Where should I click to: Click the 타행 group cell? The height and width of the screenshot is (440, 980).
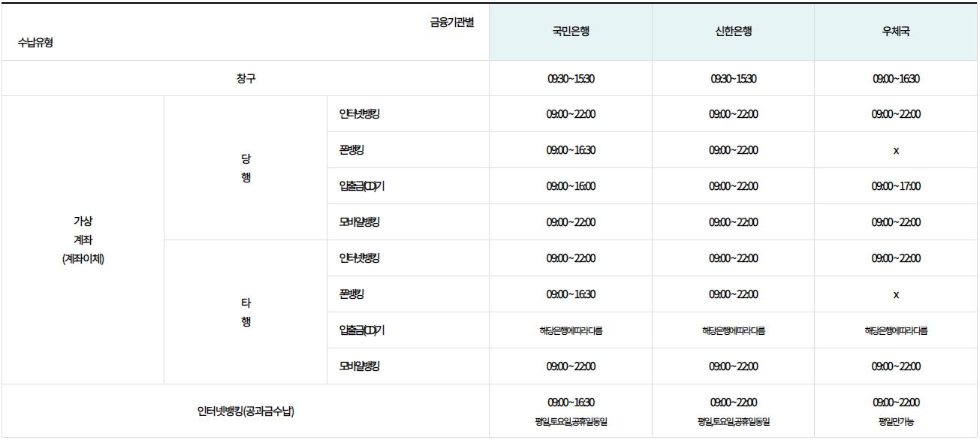[246, 312]
